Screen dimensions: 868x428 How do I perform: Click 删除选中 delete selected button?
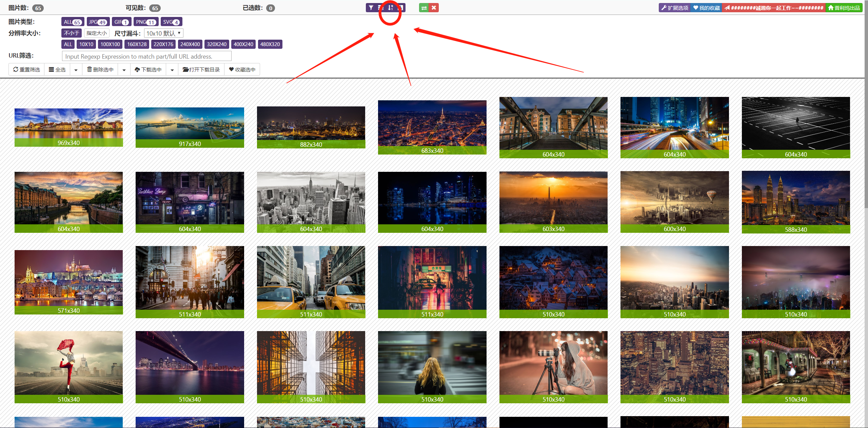(x=100, y=69)
